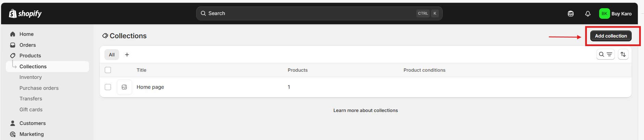Toggle the select all collections checkbox

point(108,70)
